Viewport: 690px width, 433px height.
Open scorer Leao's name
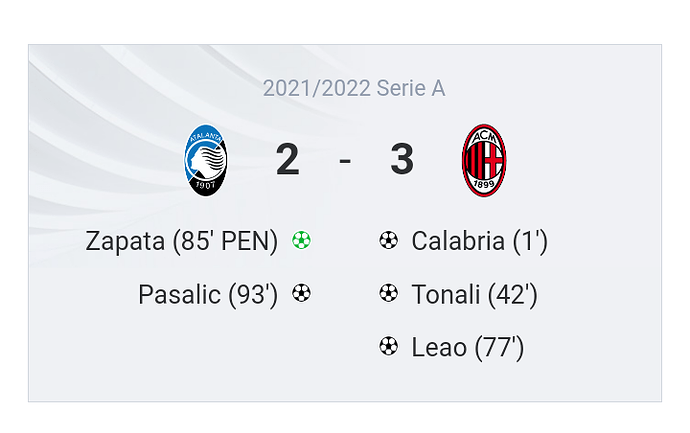pos(439,347)
